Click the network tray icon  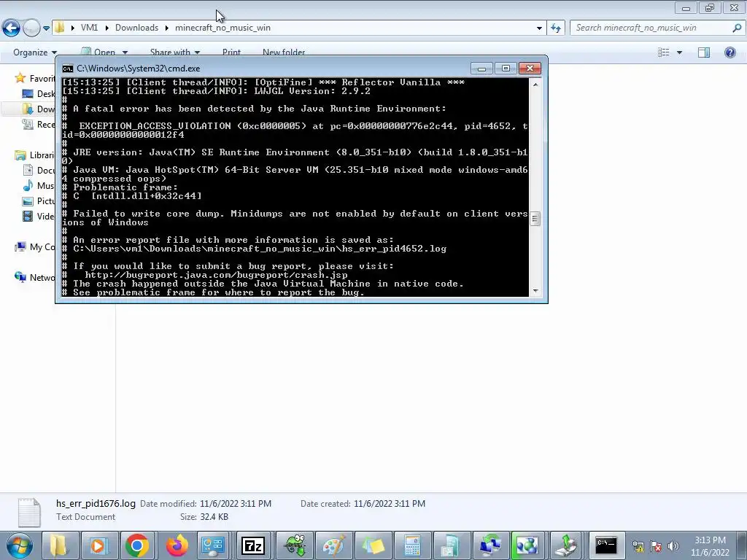tap(638, 546)
